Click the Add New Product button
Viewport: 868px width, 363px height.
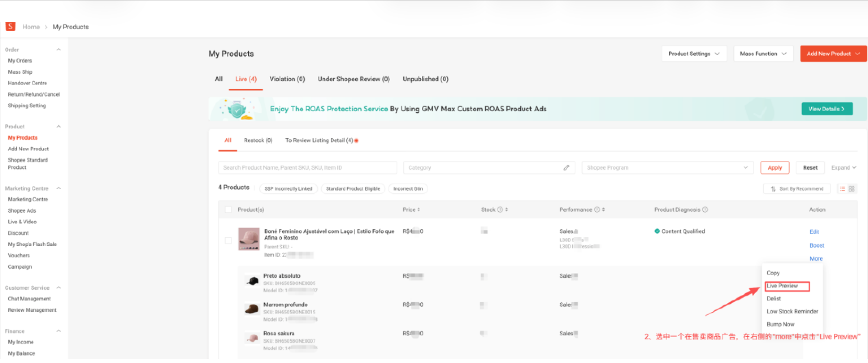pyautogui.click(x=833, y=54)
